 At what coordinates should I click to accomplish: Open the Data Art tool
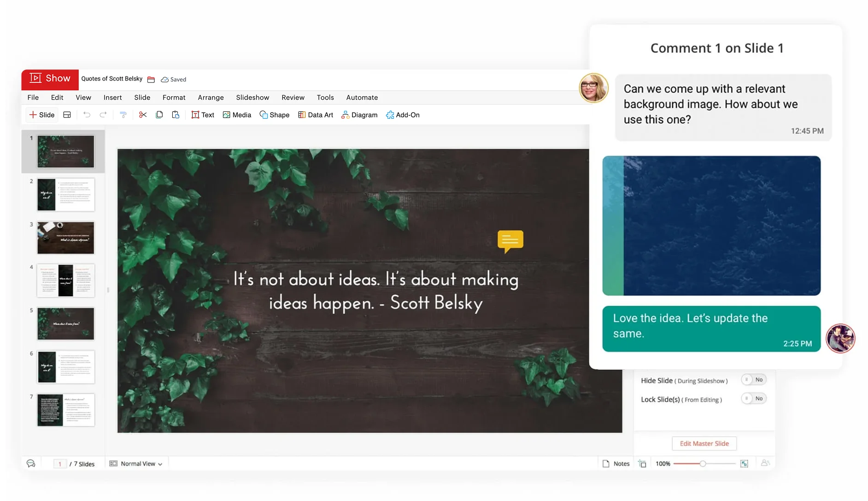click(316, 115)
